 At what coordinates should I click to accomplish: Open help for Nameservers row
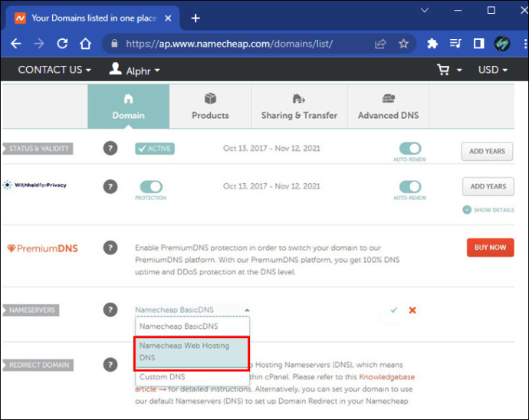pos(110,310)
